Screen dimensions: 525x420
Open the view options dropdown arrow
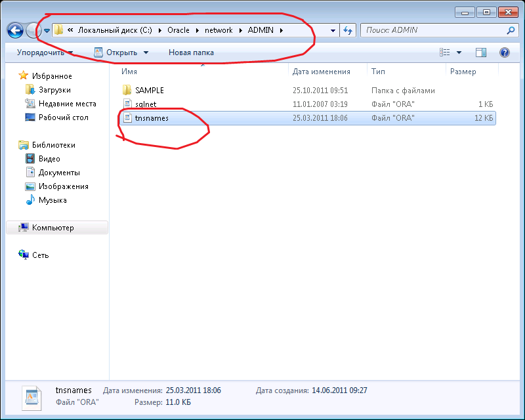click(x=459, y=52)
